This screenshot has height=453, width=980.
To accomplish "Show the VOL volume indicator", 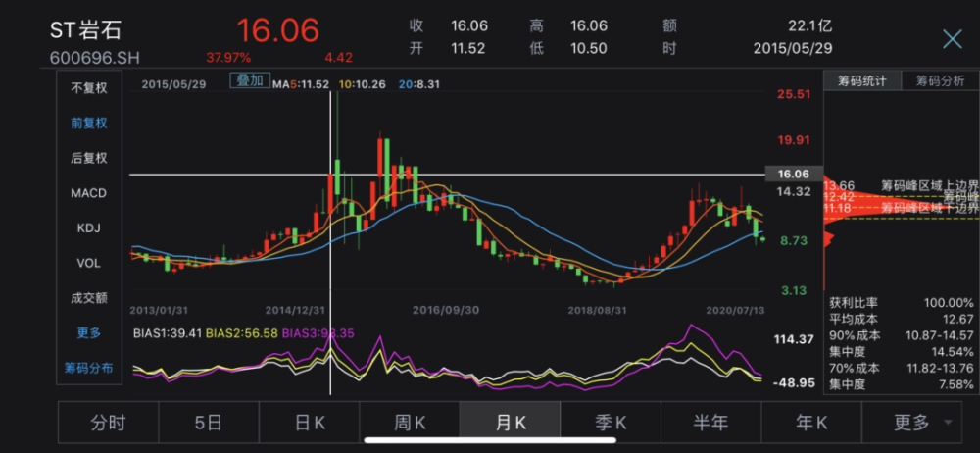I will pyautogui.click(x=89, y=263).
